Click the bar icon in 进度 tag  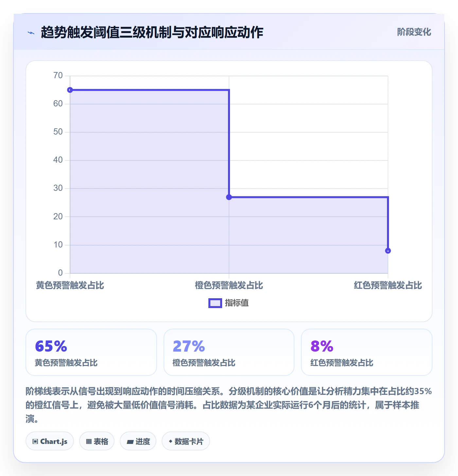(x=130, y=442)
